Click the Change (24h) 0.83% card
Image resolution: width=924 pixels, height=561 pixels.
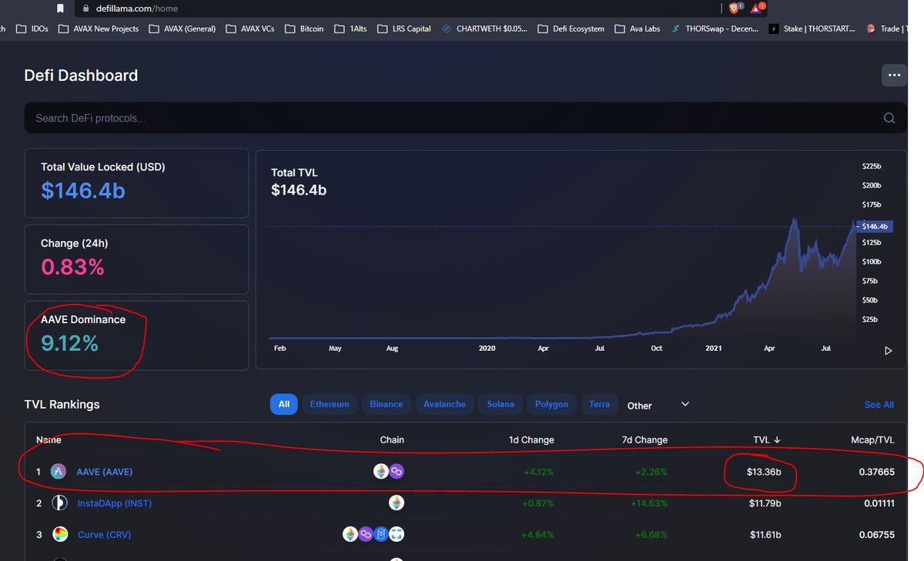click(x=136, y=259)
